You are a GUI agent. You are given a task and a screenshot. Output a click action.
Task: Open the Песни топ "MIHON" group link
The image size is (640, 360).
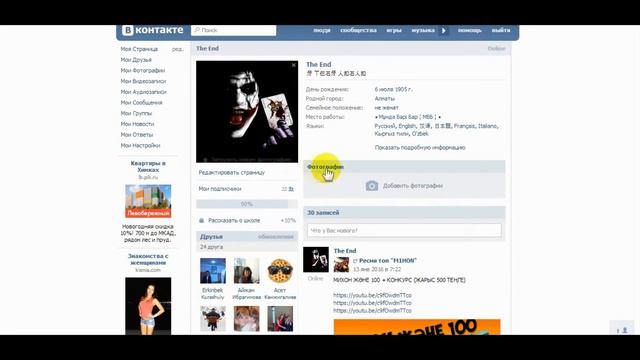coord(388,261)
